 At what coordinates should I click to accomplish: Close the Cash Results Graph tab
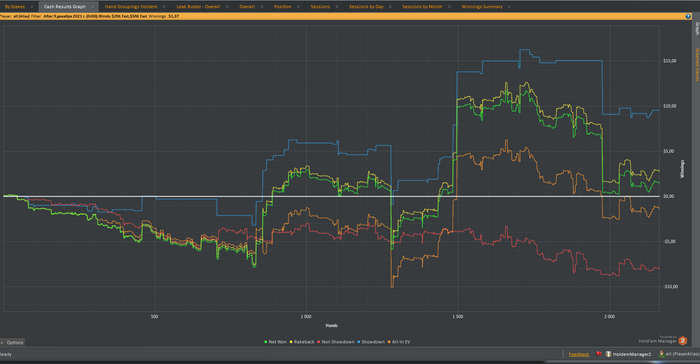coord(92,7)
